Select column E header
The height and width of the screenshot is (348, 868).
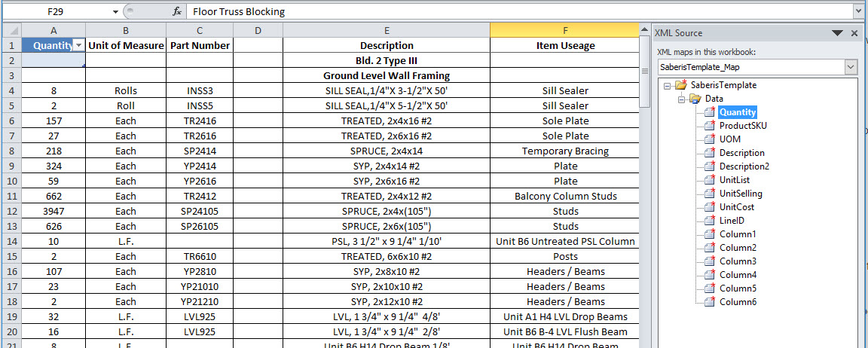pyautogui.click(x=386, y=29)
